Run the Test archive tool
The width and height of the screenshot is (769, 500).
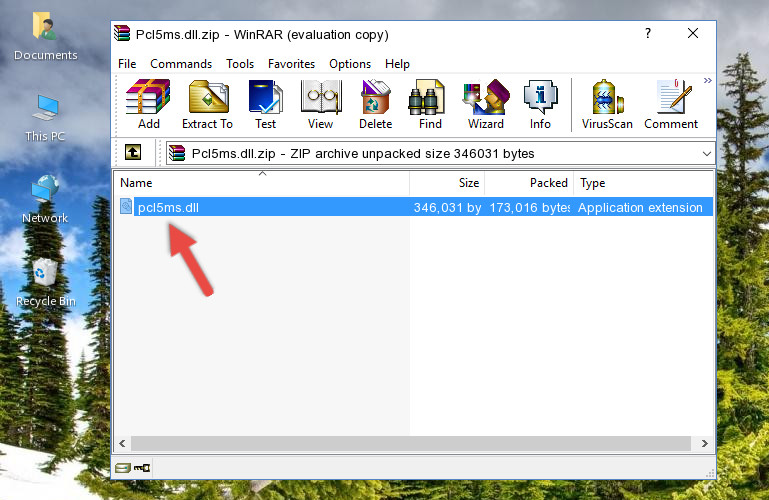click(265, 104)
